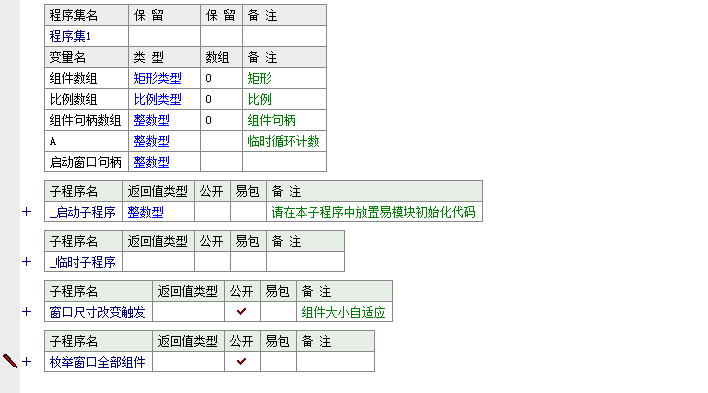Select the 枚举窗口全部组件 subroutine name
The width and height of the screenshot is (708, 393).
[98, 361]
